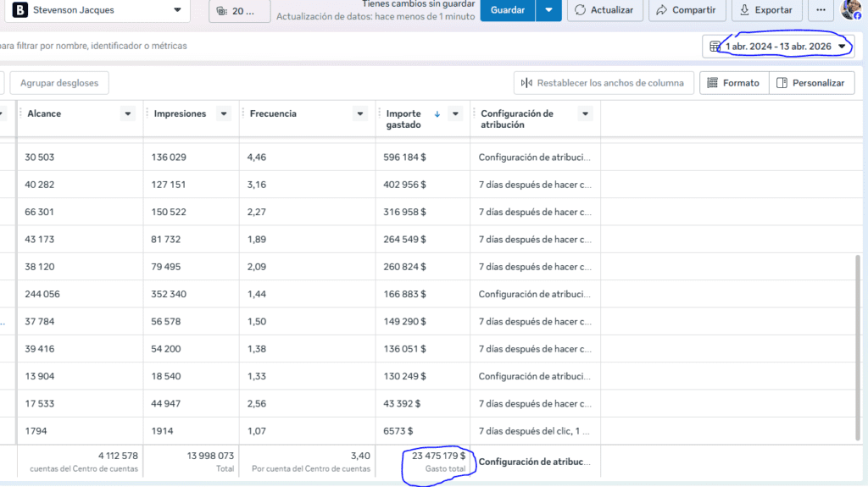Screen dimensions: 868x487
Task: Click the profile avatar picture
Action: click(x=851, y=9)
